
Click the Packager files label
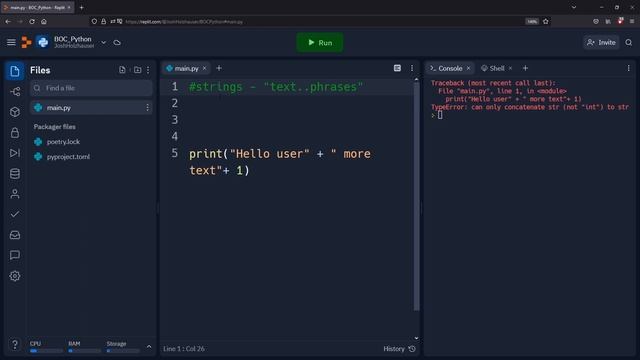pos(54,127)
